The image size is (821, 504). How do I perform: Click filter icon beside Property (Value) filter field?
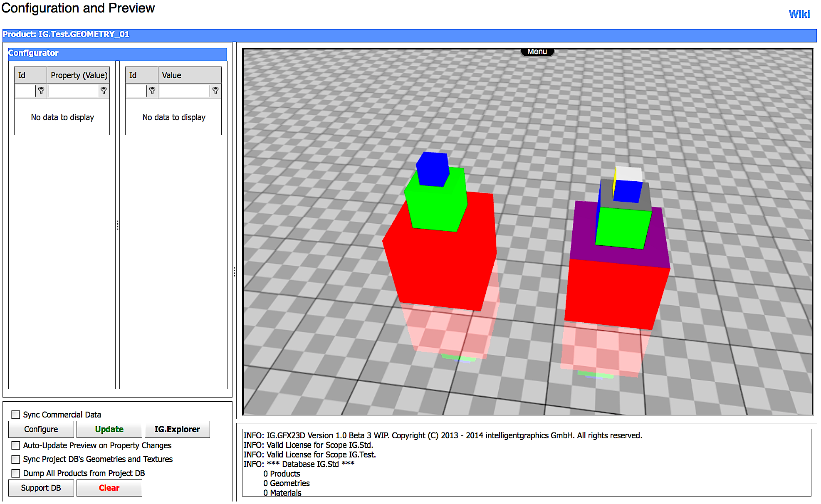tap(104, 90)
